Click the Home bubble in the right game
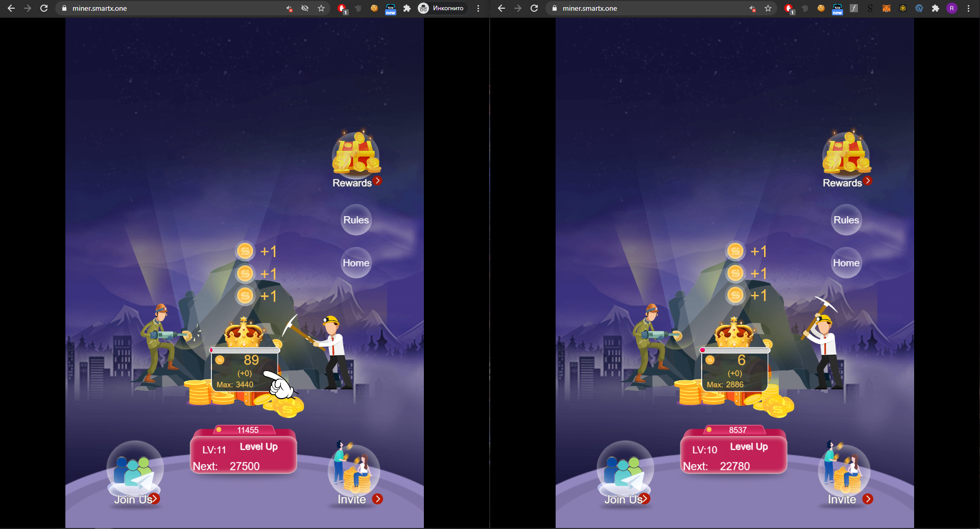The image size is (980, 529). tap(846, 263)
